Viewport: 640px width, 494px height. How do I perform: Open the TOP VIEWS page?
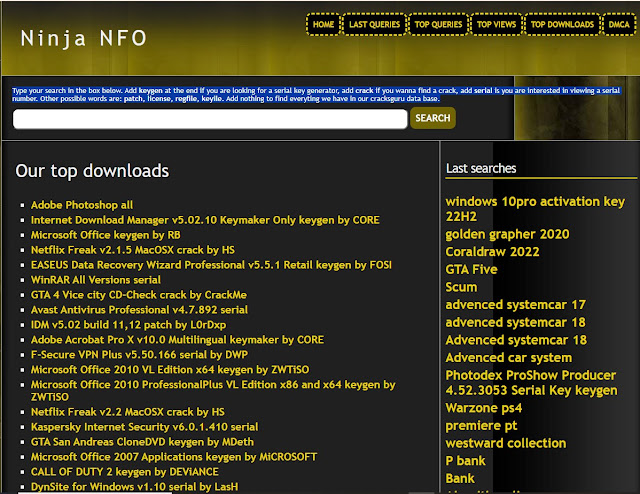click(496, 24)
